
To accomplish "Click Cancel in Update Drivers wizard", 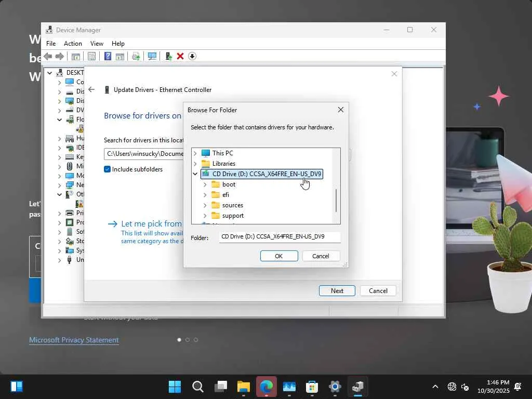I will tap(378, 291).
